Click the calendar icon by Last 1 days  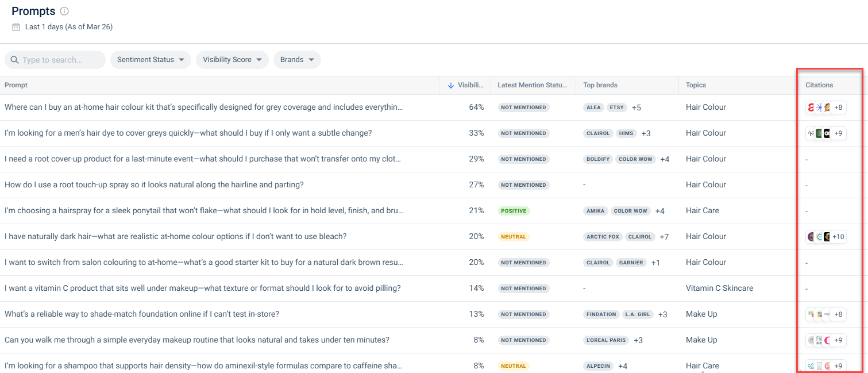click(16, 27)
